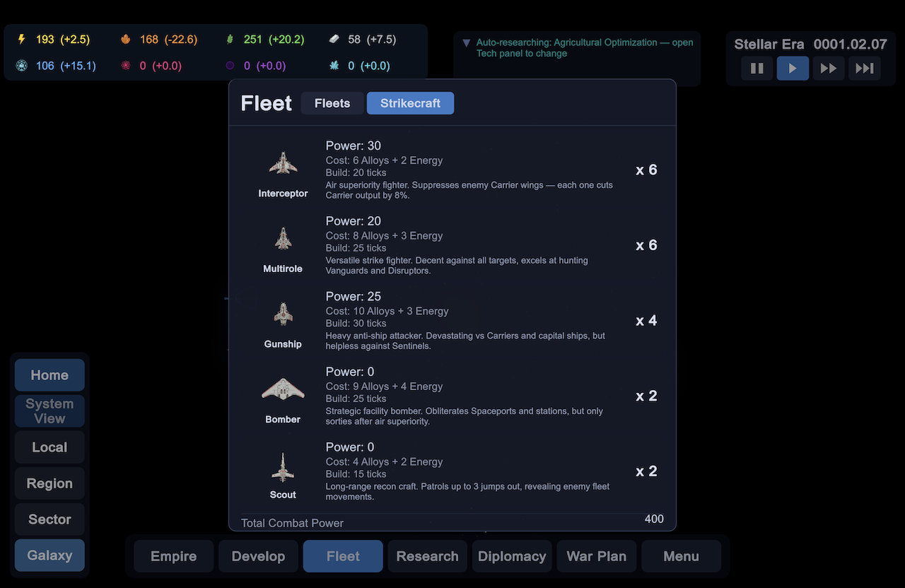Set game speed to fast forward

(x=829, y=69)
